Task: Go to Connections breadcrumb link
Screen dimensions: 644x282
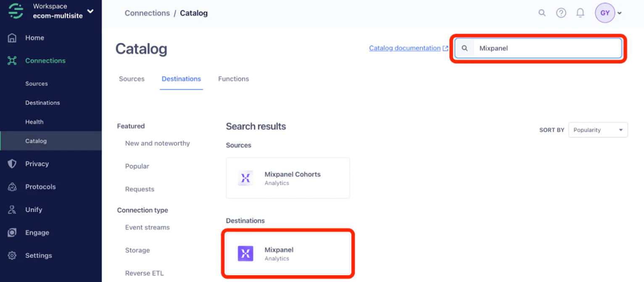Action: click(x=147, y=13)
